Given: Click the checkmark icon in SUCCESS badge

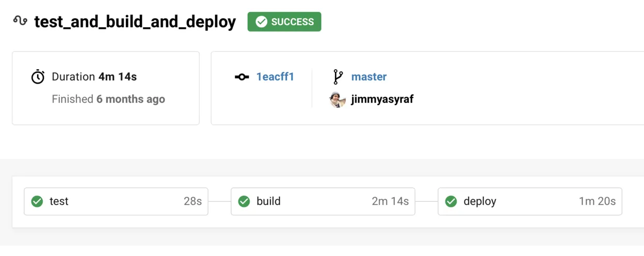Looking at the screenshot, I should coord(262,22).
